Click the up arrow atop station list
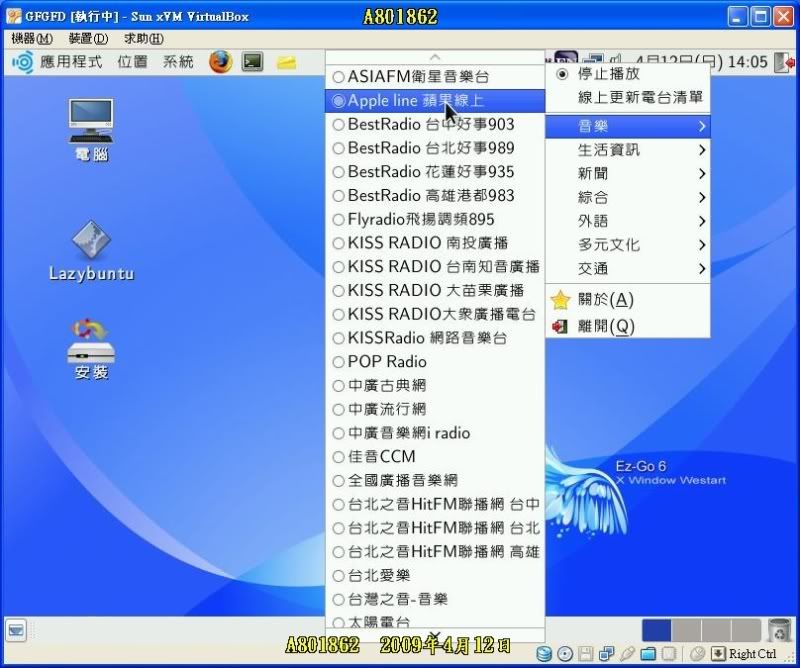The image size is (800, 668). coord(435,57)
